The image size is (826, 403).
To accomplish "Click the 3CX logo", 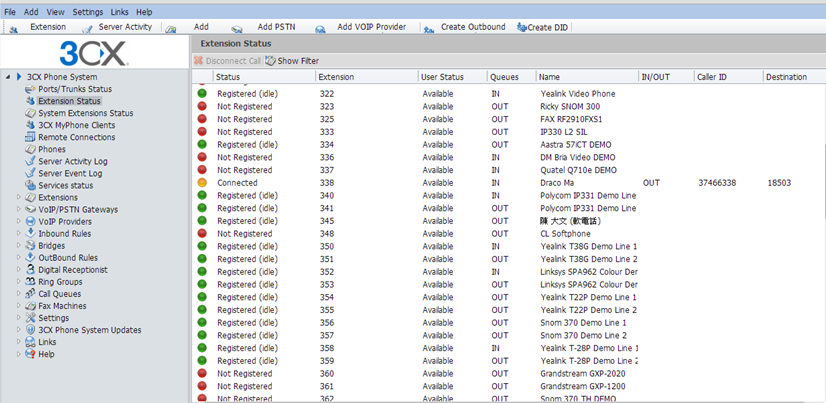I will coord(93,53).
